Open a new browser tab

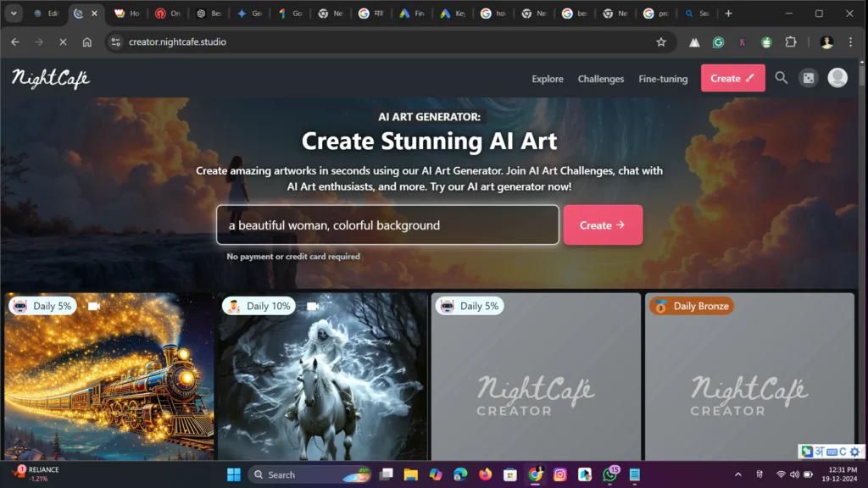728,14
